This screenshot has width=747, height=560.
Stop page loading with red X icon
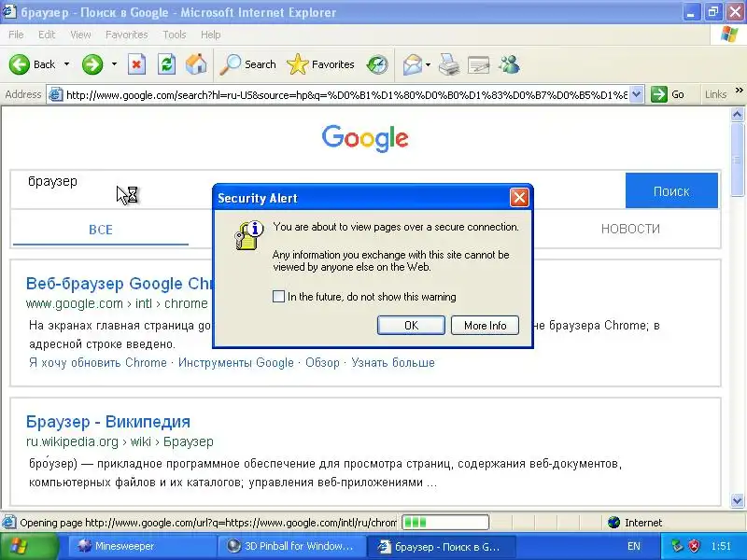[x=136, y=64]
